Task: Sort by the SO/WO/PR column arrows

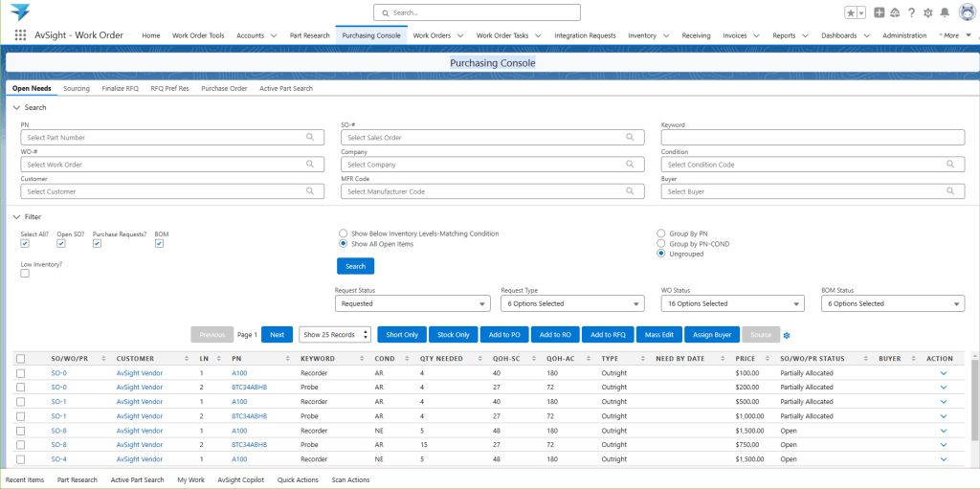Action: coord(103,359)
